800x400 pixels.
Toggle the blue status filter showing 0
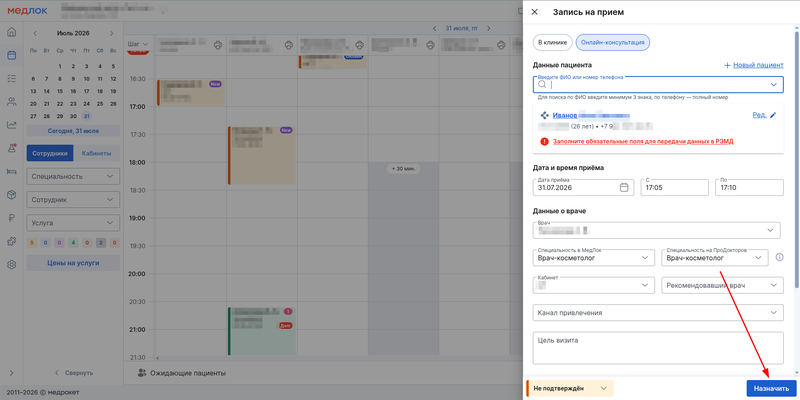(x=46, y=243)
